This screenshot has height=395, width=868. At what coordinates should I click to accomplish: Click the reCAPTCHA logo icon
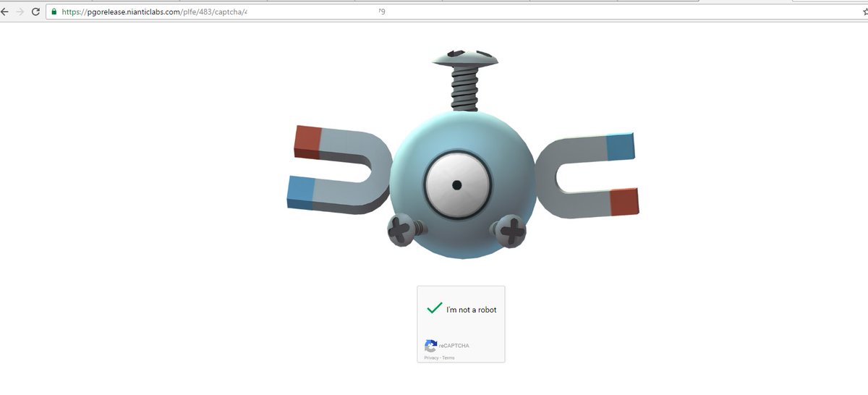coord(430,346)
